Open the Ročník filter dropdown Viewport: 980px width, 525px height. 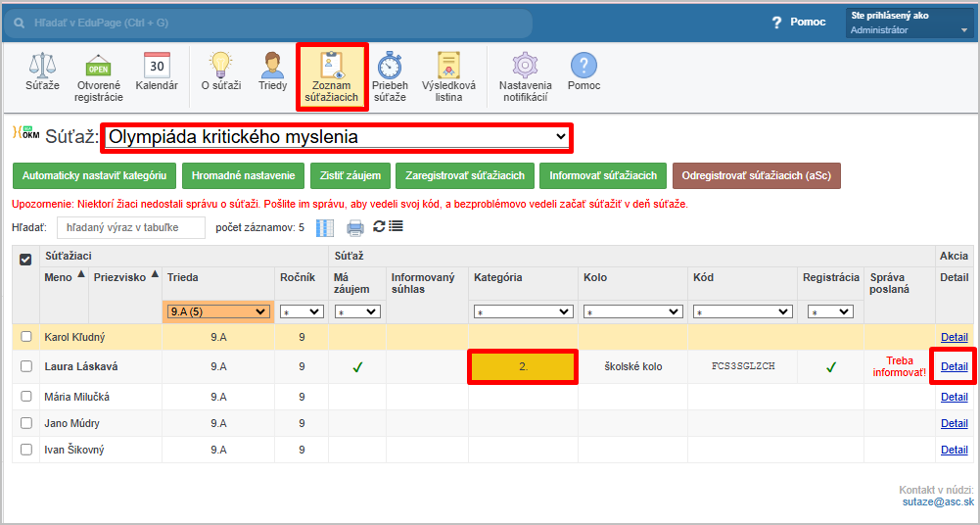(x=302, y=311)
